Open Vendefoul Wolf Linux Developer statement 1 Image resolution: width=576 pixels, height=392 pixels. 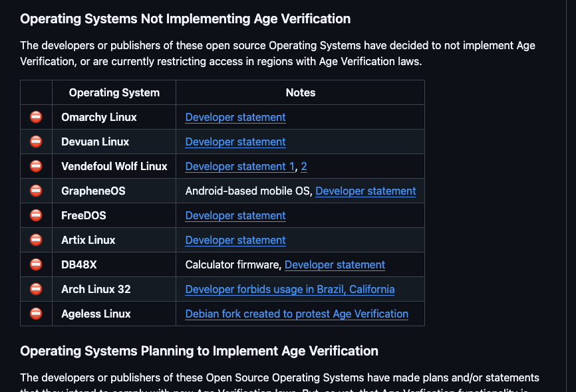tap(240, 166)
